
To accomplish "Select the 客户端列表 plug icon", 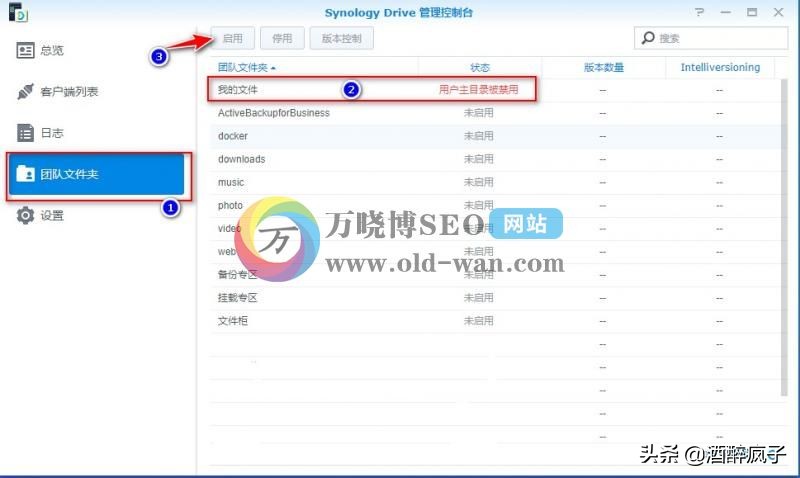I will click(x=25, y=91).
